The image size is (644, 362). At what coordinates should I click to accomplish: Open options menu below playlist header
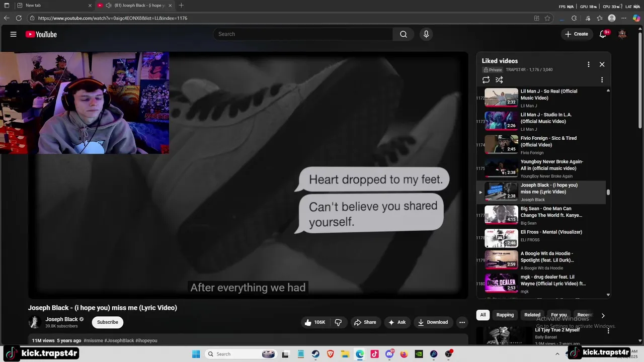point(602,80)
